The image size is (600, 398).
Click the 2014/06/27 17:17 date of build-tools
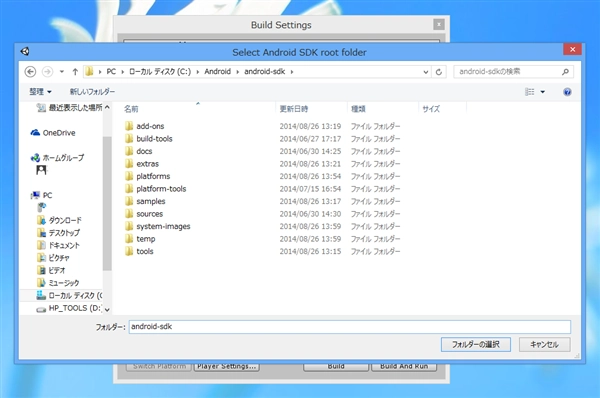pyautogui.click(x=310, y=139)
